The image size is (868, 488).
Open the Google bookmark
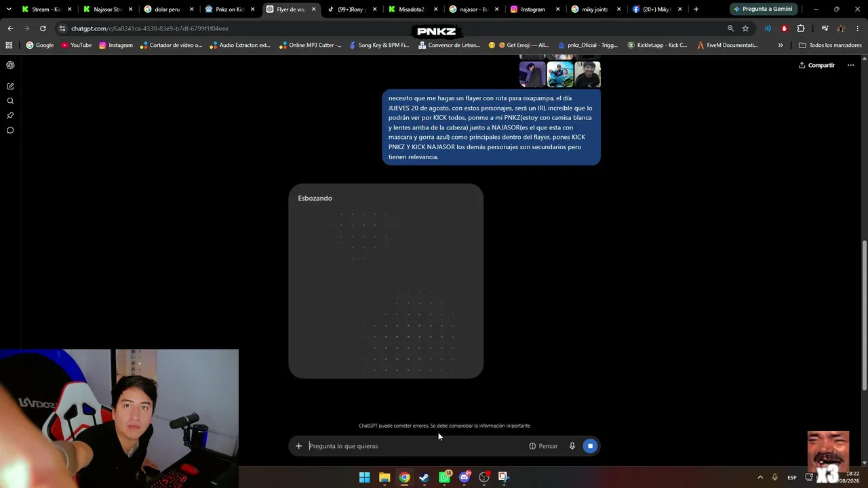[x=40, y=45]
